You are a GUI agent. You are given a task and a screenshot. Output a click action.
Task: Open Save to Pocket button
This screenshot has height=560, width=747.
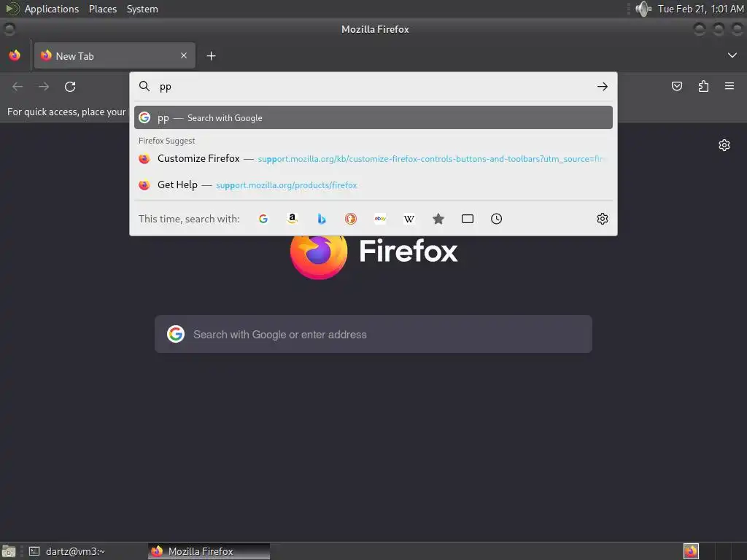(x=676, y=86)
